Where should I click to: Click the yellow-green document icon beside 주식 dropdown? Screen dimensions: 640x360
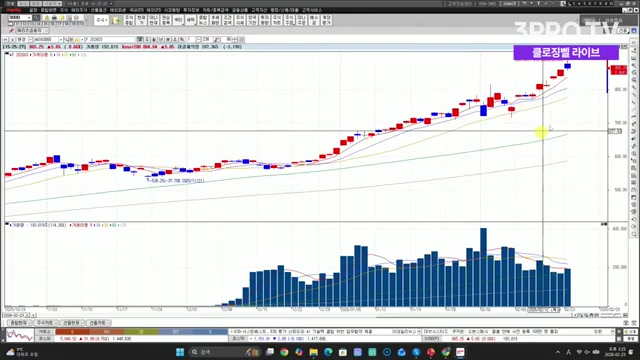pos(116,20)
